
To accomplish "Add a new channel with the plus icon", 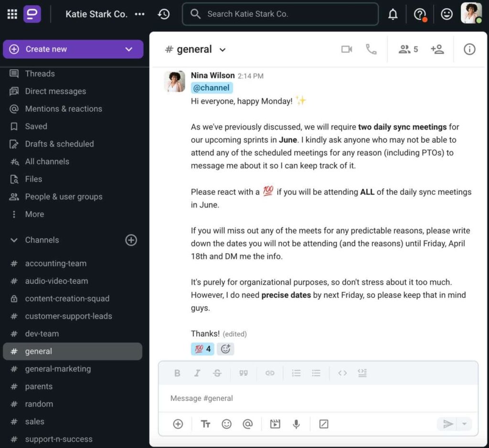I will (x=131, y=240).
